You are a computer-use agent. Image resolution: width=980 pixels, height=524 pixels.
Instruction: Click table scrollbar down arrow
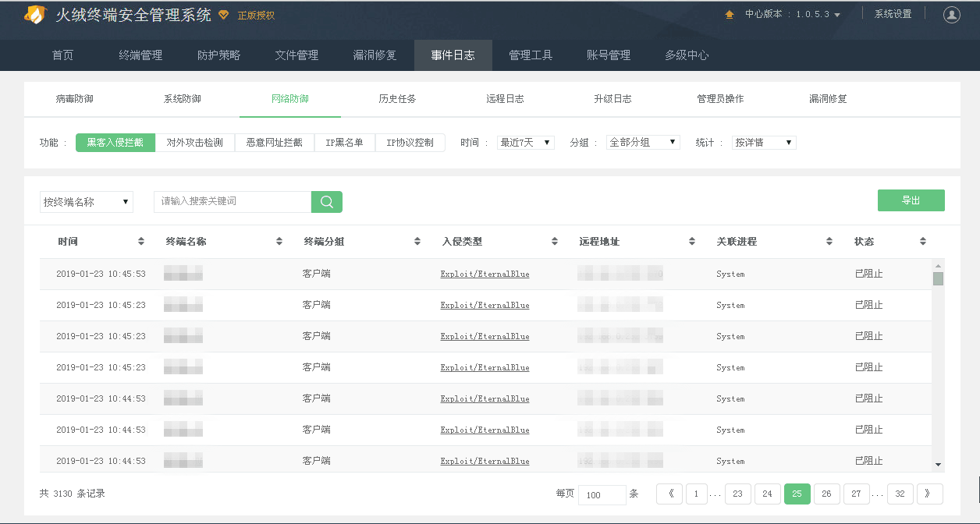[938, 465]
